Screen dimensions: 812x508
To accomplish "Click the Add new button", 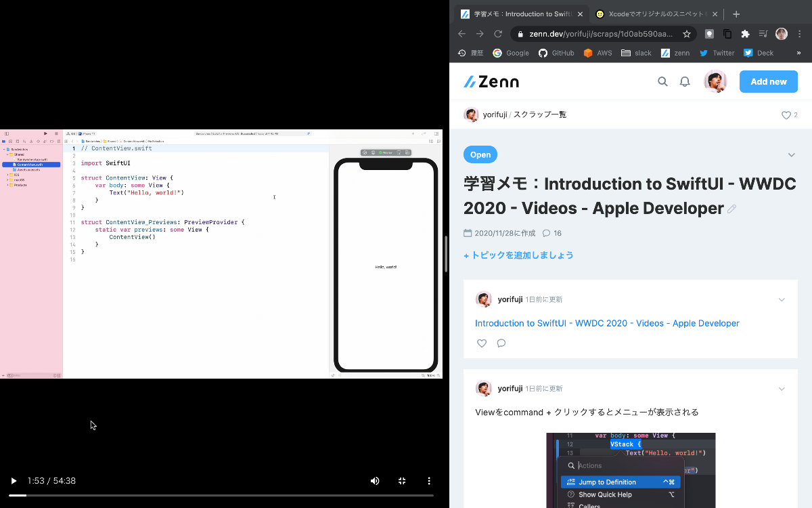I will pyautogui.click(x=769, y=81).
